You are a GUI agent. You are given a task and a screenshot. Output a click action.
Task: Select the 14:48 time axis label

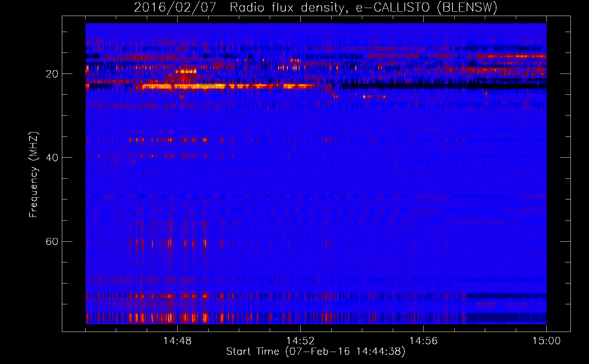pyautogui.click(x=177, y=341)
